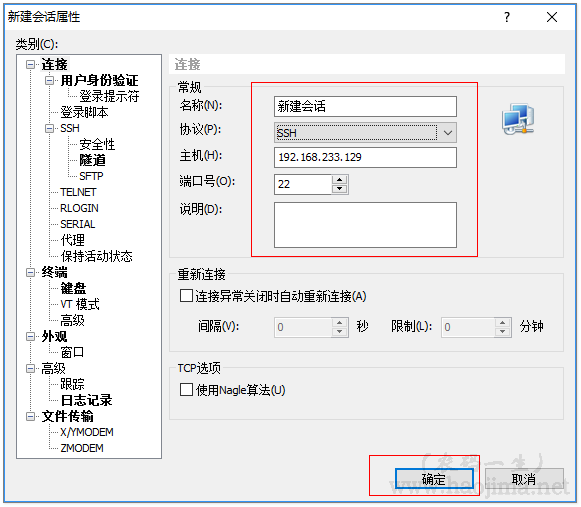
Task: Click the network computers connection icon
Action: (518, 119)
